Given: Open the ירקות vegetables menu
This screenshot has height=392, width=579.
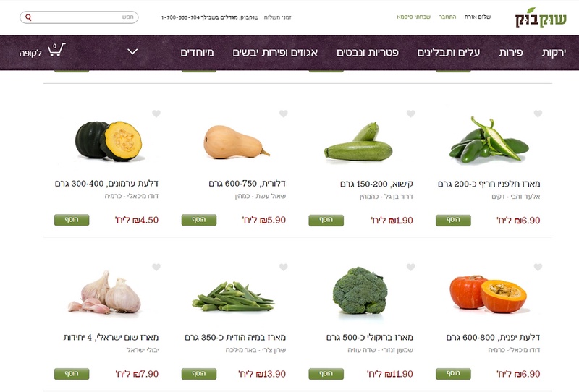Looking at the screenshot, I should (554, 52).
